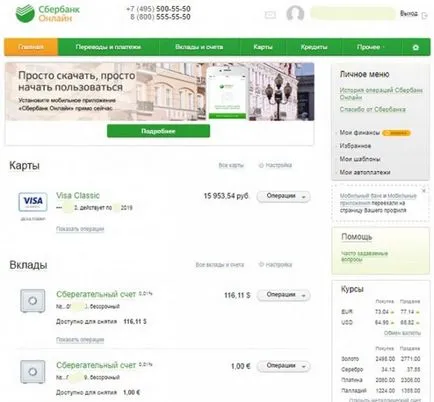Click the Палладий metal rate row
434x402 pixels.
tap(380, 391)
